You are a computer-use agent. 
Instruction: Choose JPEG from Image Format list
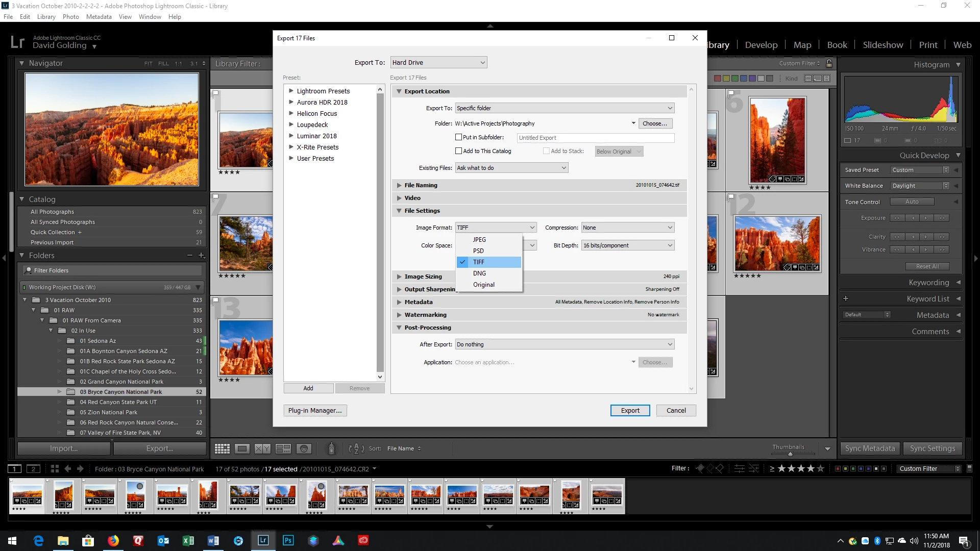point(479,239)
